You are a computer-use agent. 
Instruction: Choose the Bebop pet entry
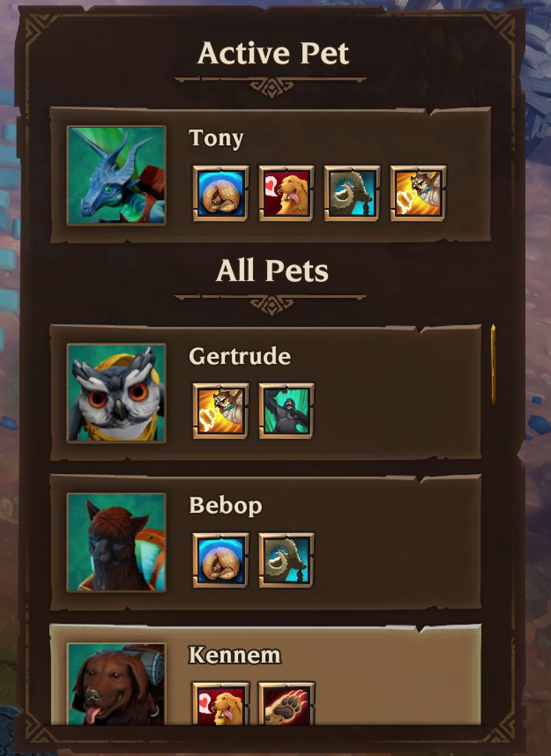click(266, 542)
